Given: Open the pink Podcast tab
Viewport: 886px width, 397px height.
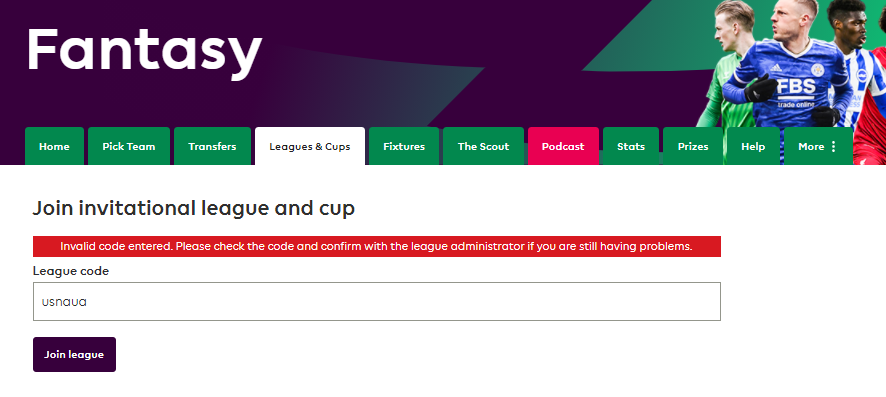Looking at the screenshot, I should pos(563,146).
